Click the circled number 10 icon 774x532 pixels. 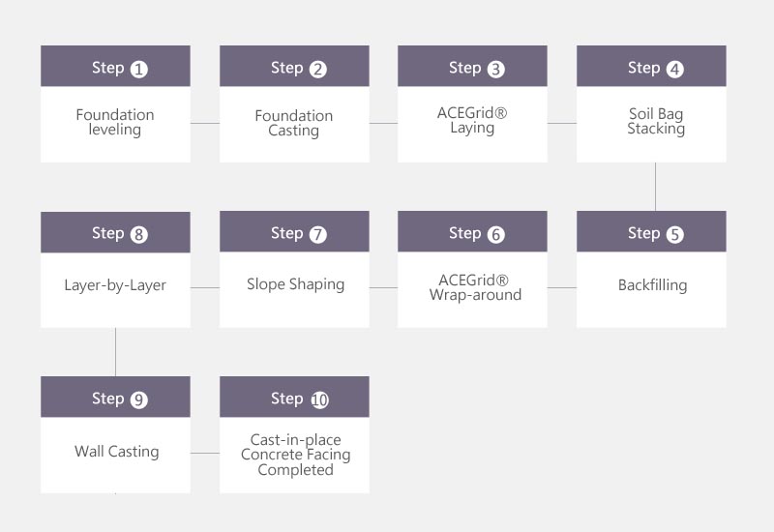point(320,399)
